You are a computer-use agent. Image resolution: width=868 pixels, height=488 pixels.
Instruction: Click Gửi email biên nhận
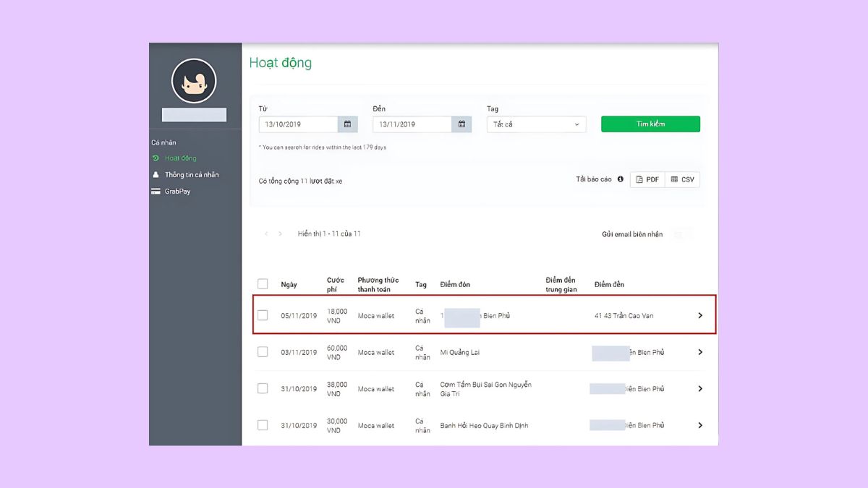pyautogui.click(x=632, y=234)
